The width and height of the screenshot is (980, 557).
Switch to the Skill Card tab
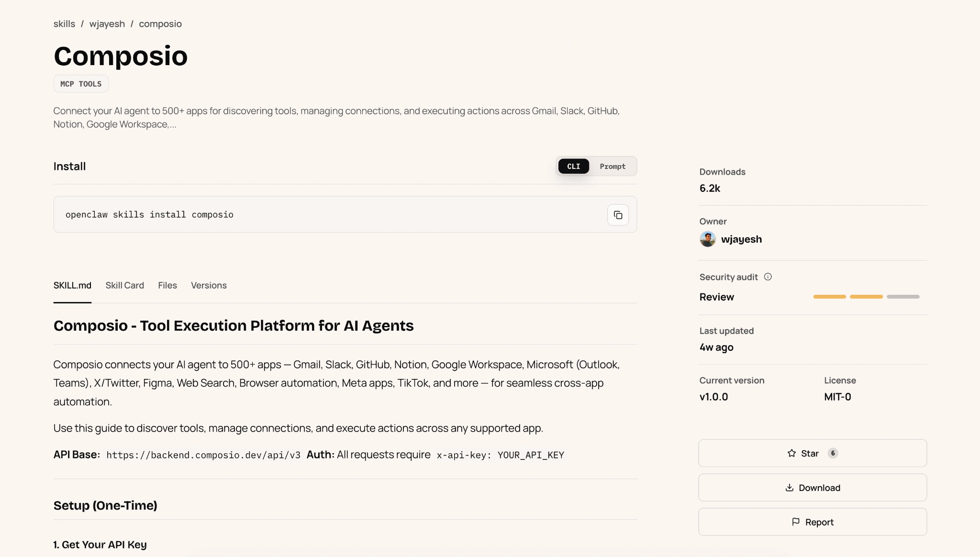coord(124,285)
